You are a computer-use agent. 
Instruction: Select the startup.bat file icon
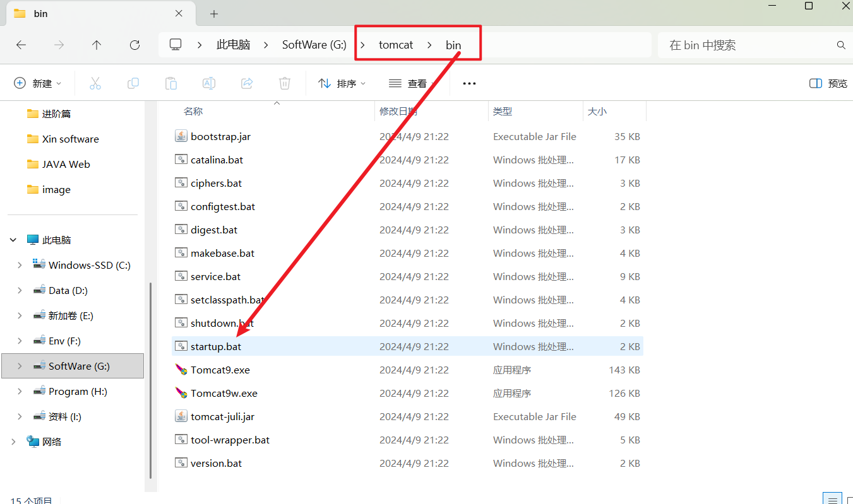coord(181,346)
